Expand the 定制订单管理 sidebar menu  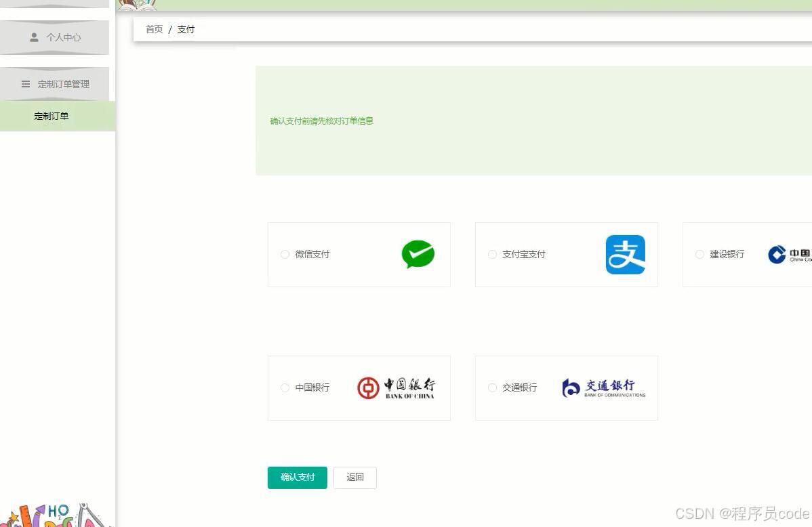coord(54,84)
